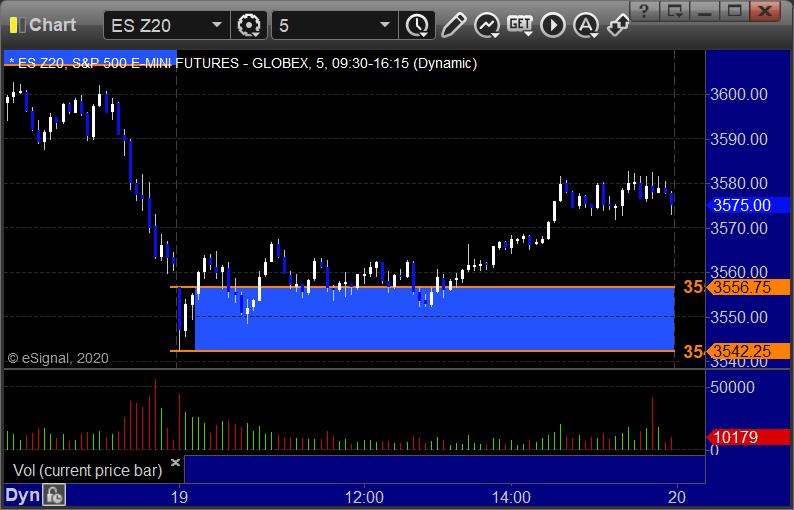The height and width of the screenshot is (510, 794).
Task: Select the 3542.25 orange price line marker
Action: click(748, 351)
